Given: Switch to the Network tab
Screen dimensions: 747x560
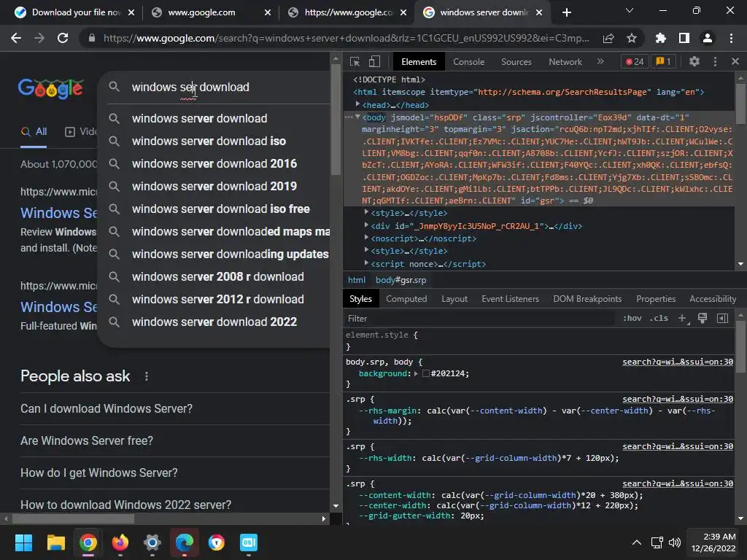Looking at the screenshot, I should point(565,62).
